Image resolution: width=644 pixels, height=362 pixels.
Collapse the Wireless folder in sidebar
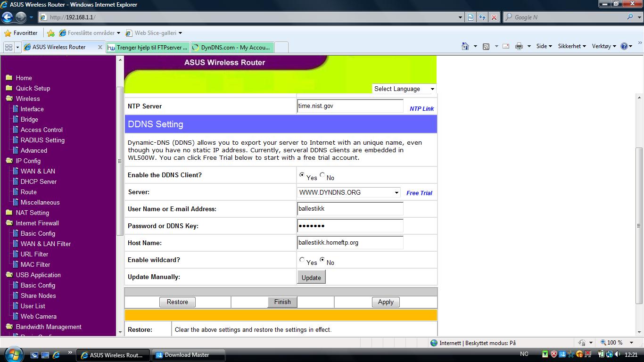tap(9, 99)
